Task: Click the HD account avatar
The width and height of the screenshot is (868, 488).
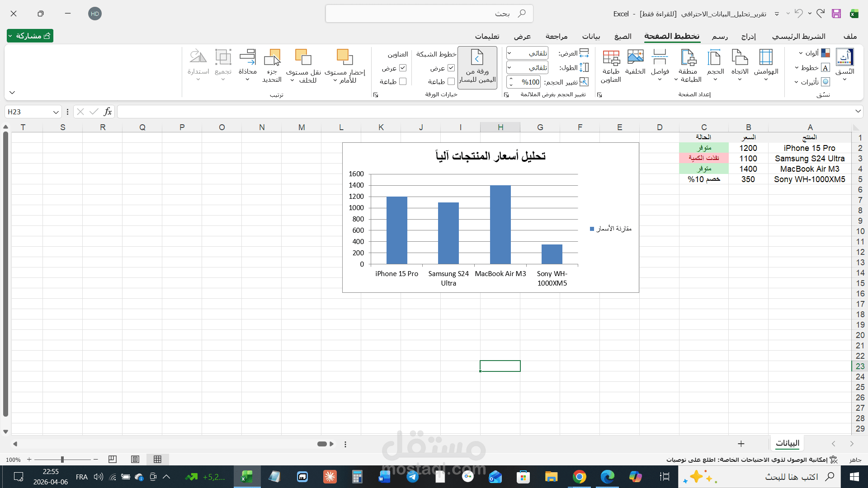Action: (x=95, y=14)
